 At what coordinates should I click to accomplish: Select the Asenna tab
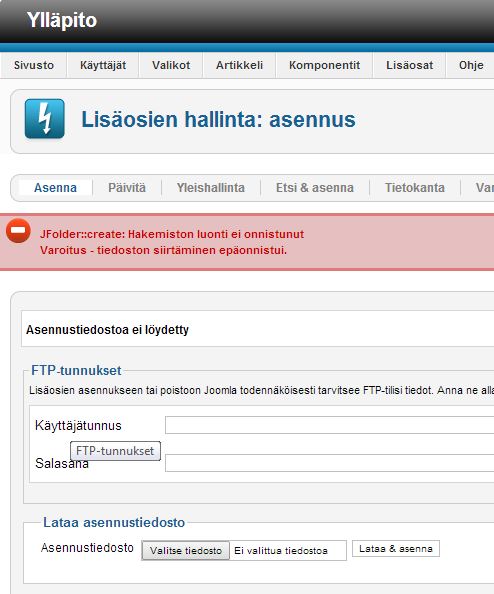click(x=55, y=188)
